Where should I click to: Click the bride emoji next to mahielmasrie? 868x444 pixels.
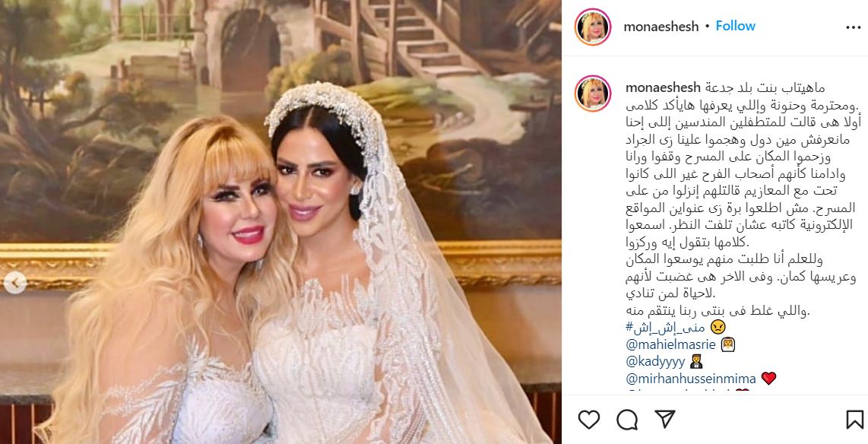[728, 344]
